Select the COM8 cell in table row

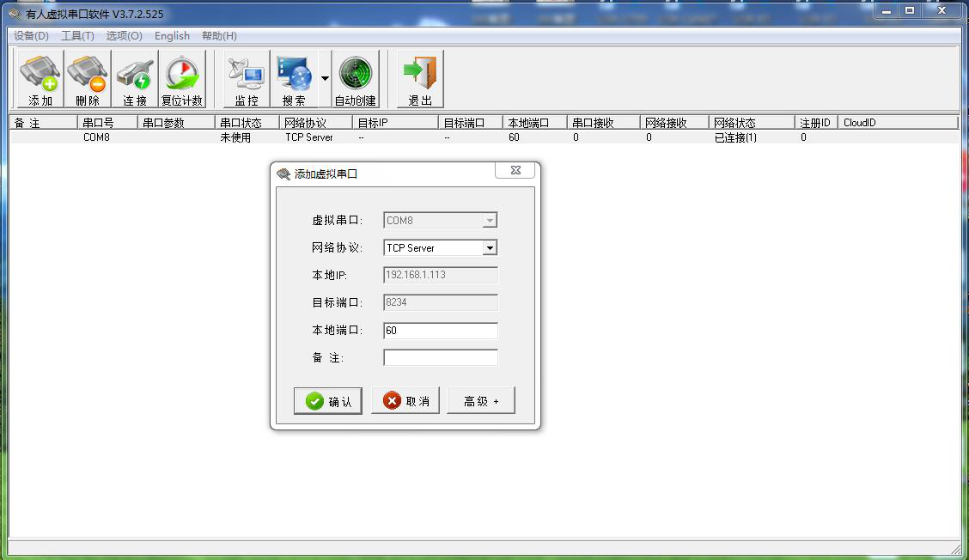tap(96, 137)
